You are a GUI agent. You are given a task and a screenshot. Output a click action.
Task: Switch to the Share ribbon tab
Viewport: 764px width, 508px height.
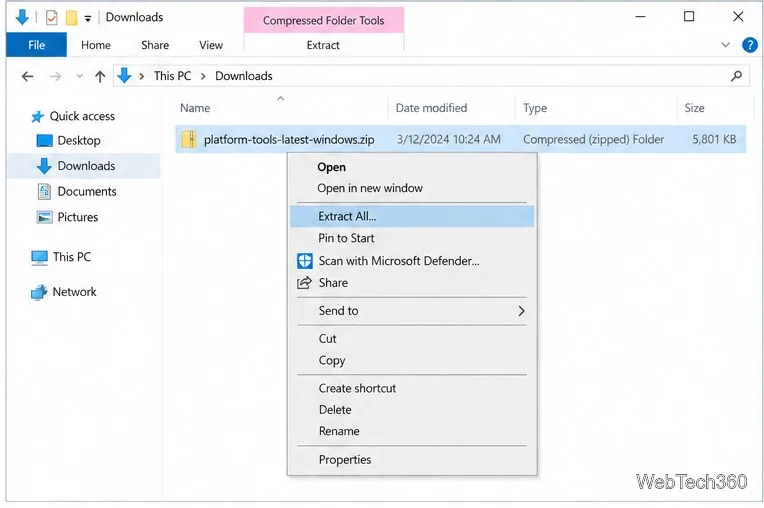point(155,45)
